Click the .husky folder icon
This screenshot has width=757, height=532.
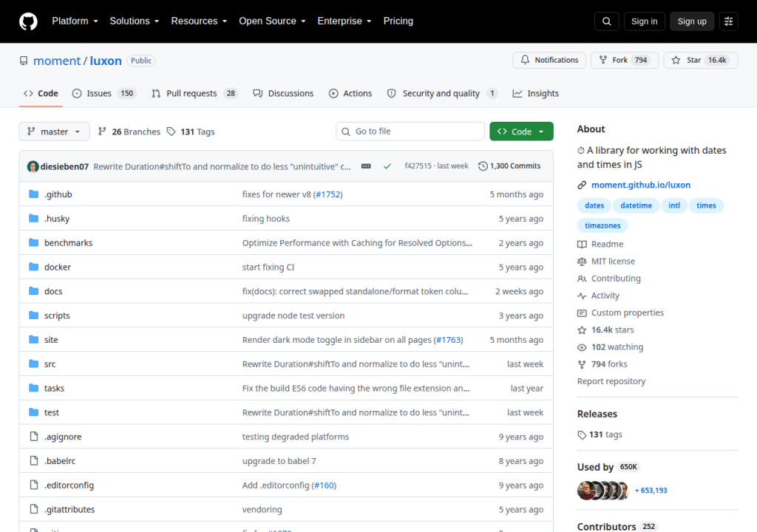pos(33,218)
